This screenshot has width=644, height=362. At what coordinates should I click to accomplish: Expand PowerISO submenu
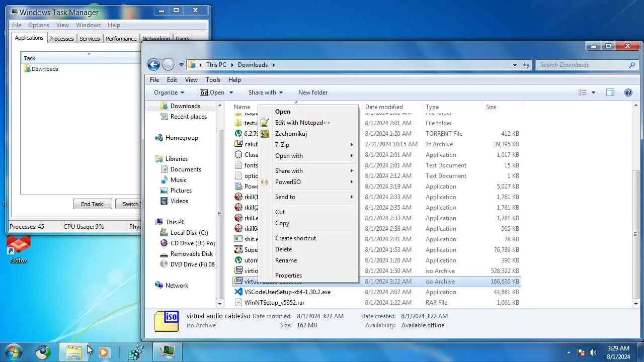[x=307, y=182]
